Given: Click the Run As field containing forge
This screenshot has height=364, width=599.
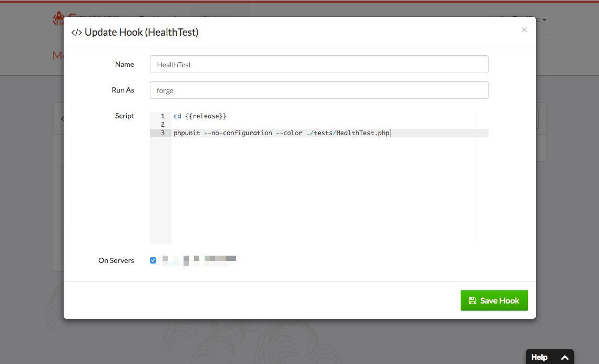Looking at the screenshot, I should pos(319,90).
